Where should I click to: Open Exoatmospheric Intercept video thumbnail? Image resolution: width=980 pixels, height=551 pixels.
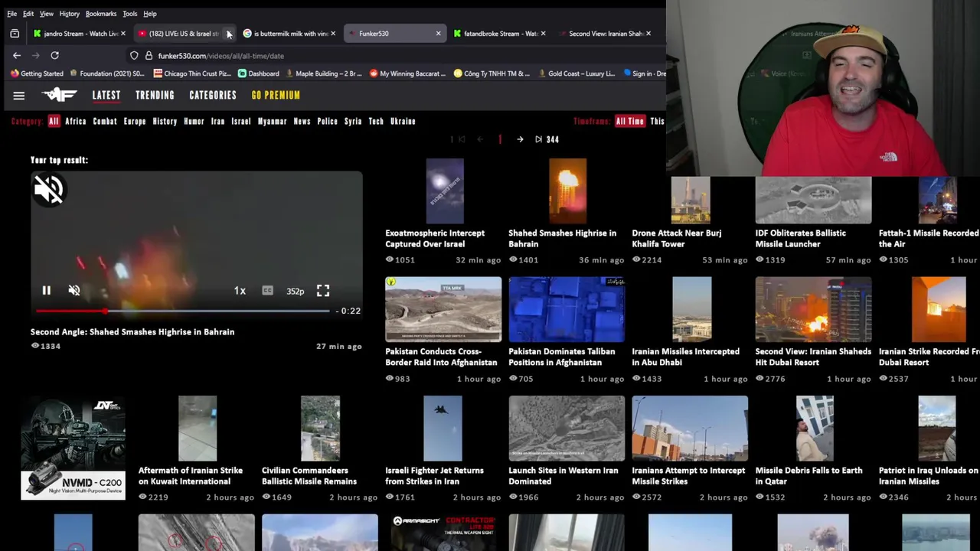click(x=445, y=191)
